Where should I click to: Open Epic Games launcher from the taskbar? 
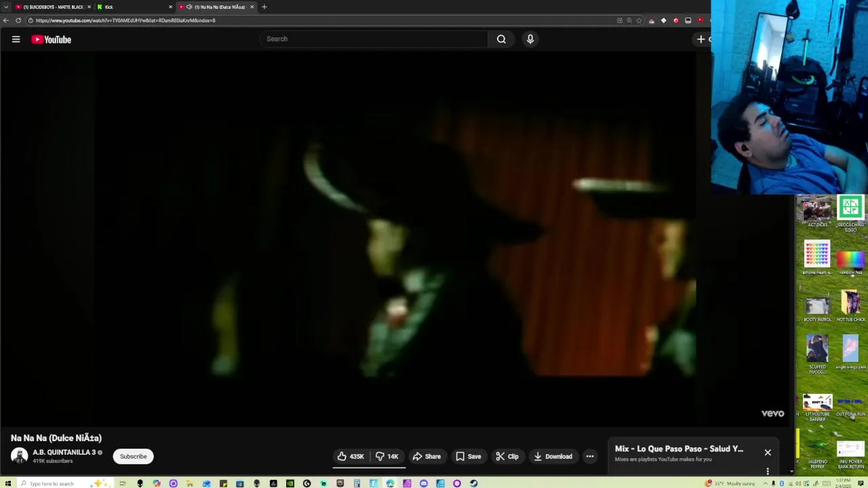point(340,483)
